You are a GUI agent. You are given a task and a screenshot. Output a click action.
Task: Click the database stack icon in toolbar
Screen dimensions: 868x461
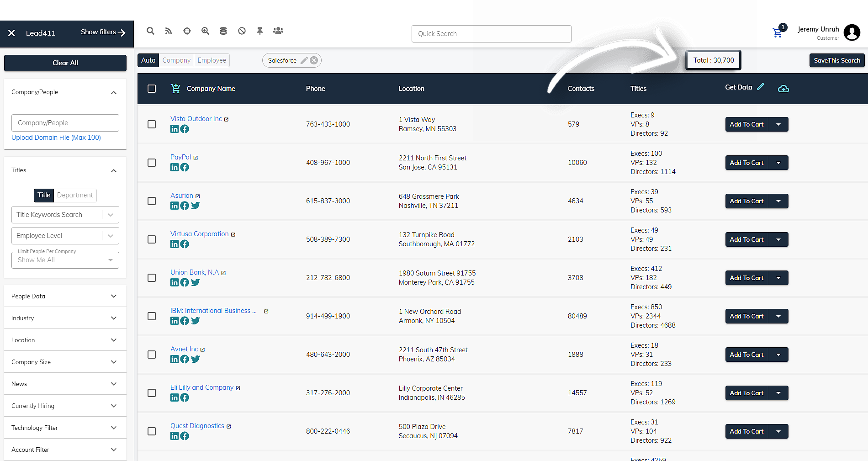pos(223,31)
